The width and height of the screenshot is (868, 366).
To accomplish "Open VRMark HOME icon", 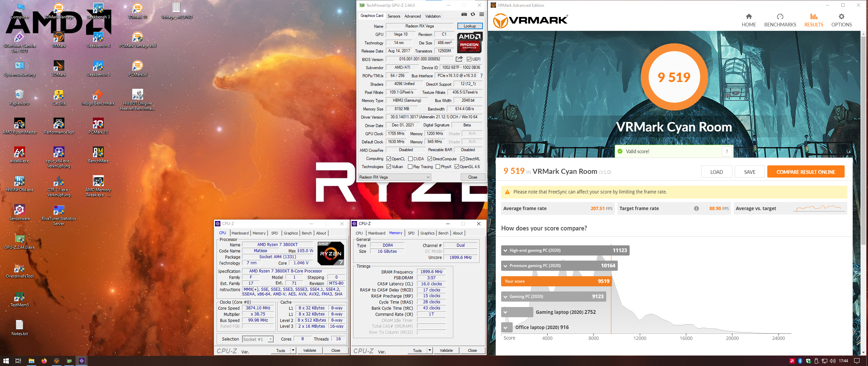I will pyautogui.click(x=749, y=17).
